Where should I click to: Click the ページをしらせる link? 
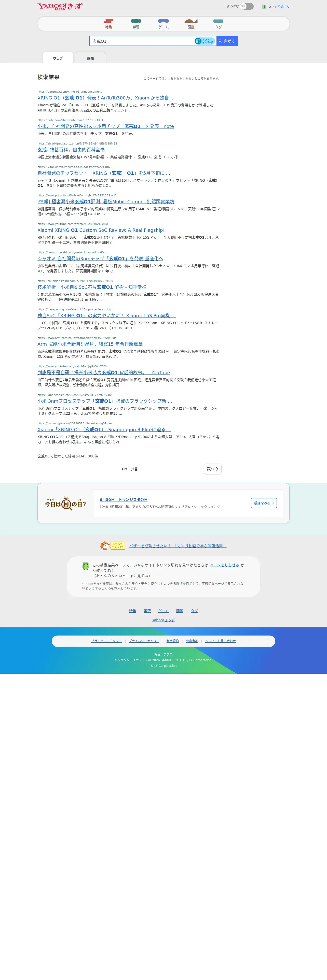pyautogui.click(x=224, y=565)
